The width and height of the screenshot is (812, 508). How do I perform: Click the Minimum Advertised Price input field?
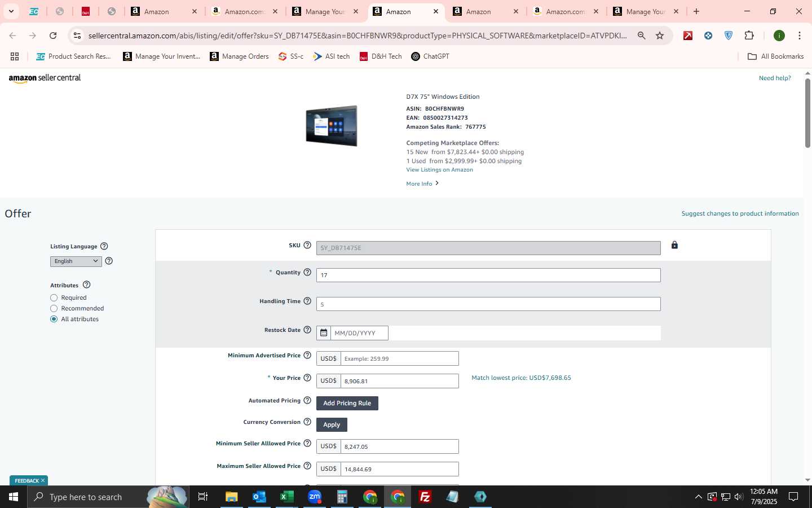point(400,358)
